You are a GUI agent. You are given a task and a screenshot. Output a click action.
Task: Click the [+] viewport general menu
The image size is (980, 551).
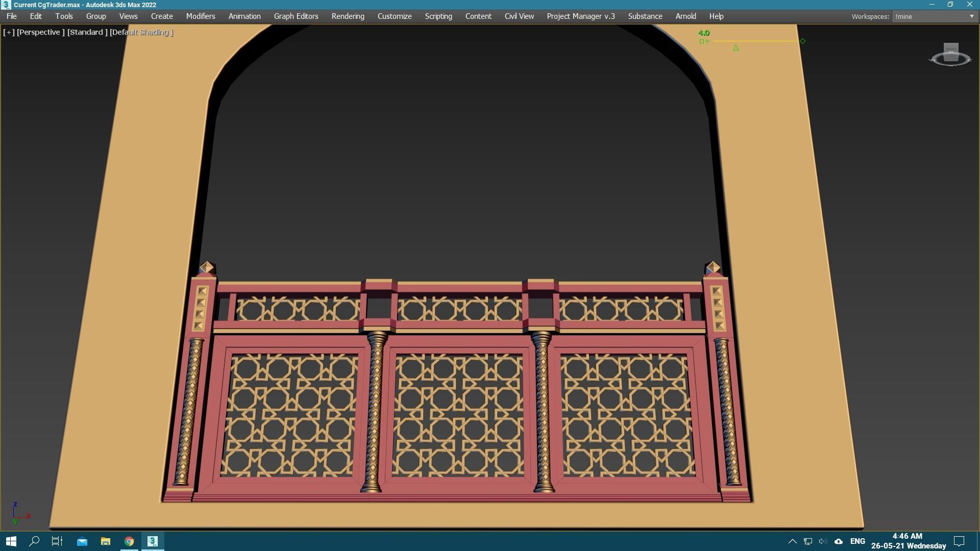(x=8, y=32)
